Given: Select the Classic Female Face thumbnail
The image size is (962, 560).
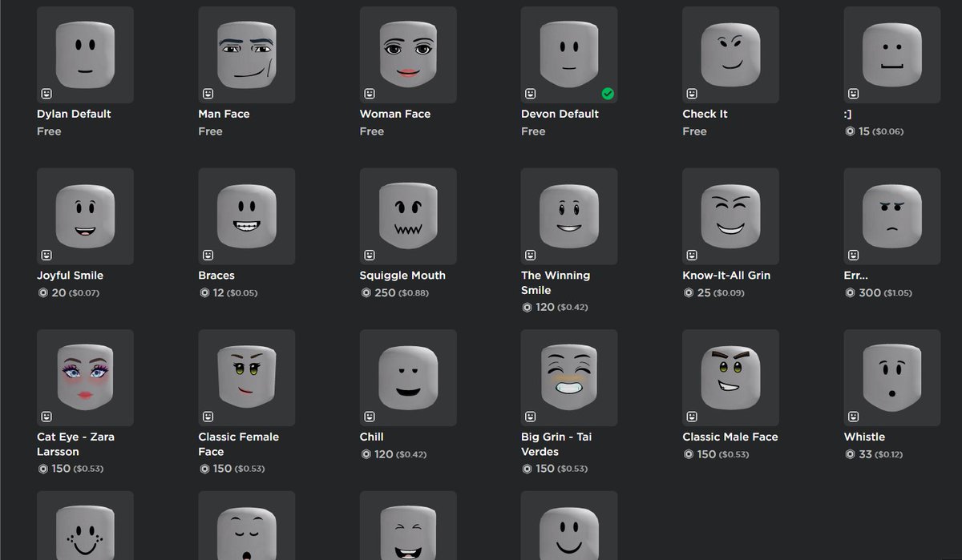Looking at the screenshot, I should (x=247, y=377).
